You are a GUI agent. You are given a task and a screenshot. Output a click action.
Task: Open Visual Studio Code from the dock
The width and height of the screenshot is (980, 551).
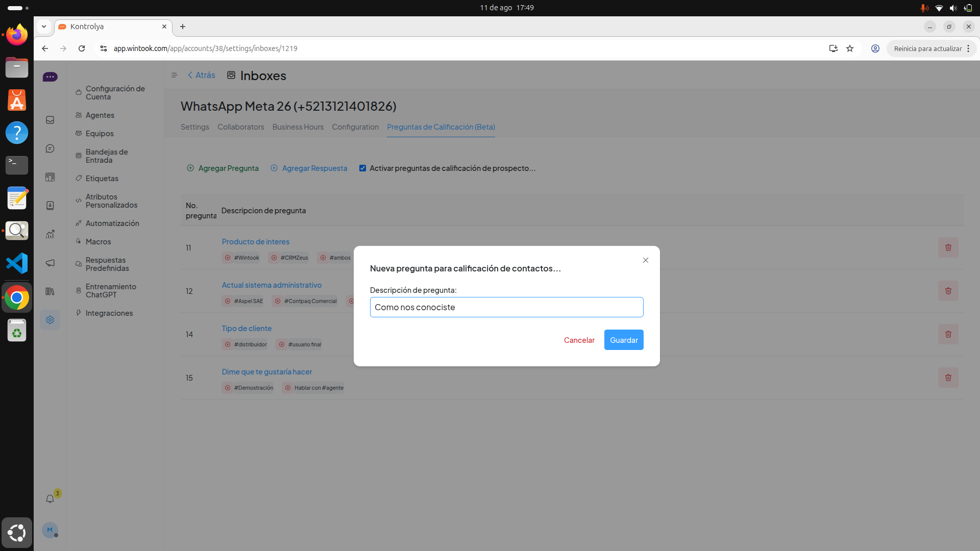(x=17, y=263)
